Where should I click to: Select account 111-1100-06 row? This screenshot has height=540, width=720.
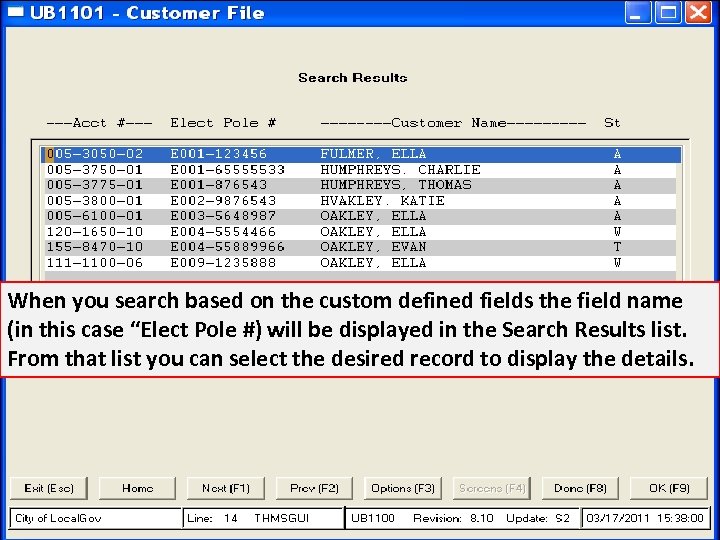[360, 263]
